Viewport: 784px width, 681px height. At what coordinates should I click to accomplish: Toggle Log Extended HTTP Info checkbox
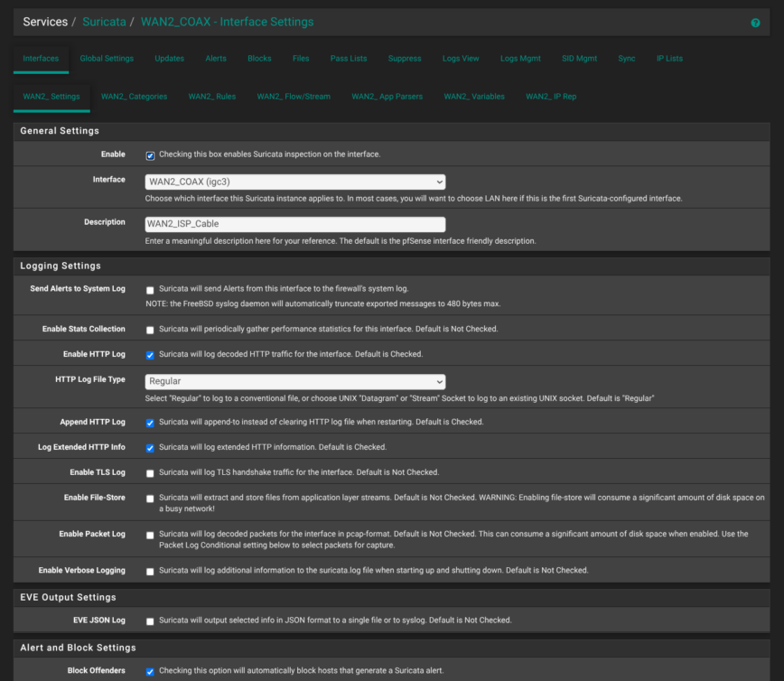tap(150, 448)
